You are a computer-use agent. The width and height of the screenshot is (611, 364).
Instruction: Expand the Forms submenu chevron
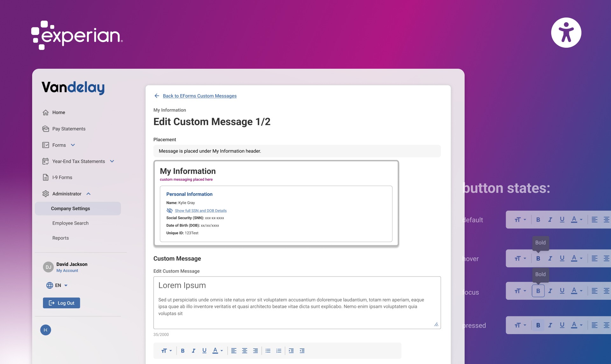(x=73, y=145)
